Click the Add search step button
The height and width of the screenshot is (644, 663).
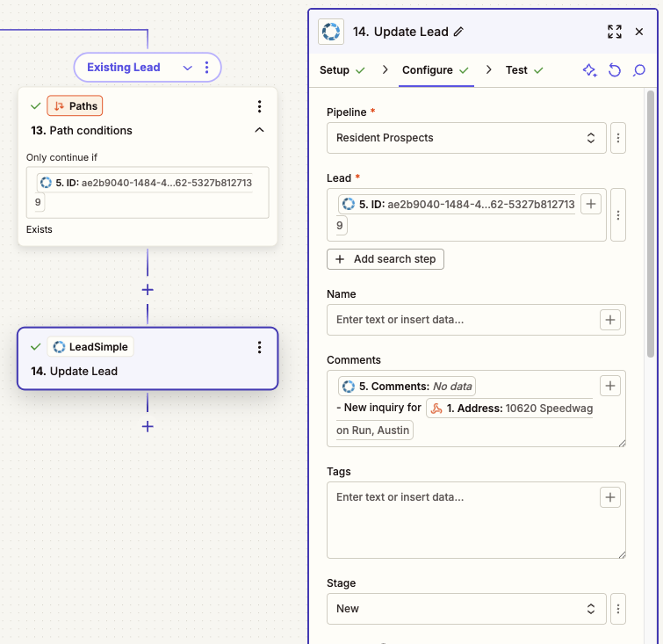point(386,259)
